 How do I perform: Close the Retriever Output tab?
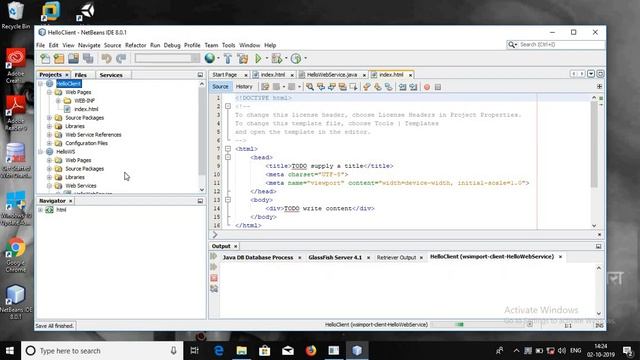point(421,258)
